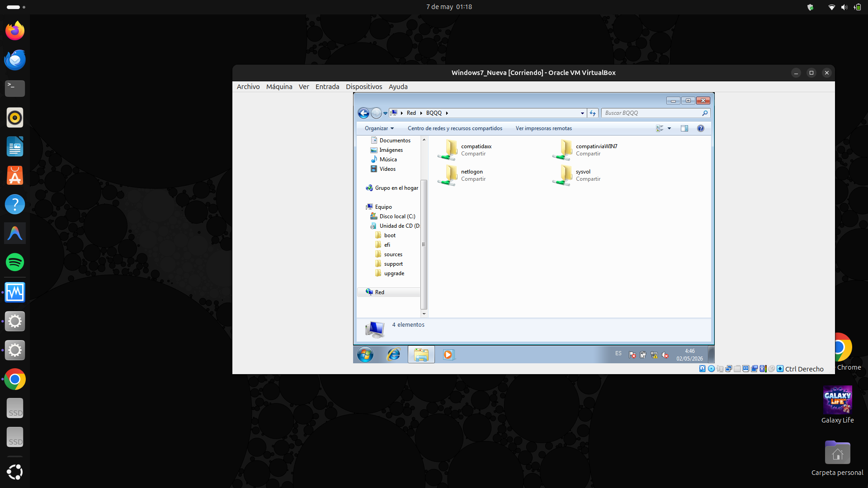Open the view options dropdown arrow
This screenshot has height=488, width=868.
point(670,128)
